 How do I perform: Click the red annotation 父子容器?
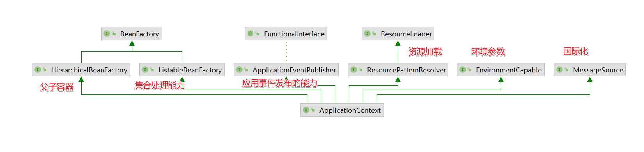coord(57,87)
